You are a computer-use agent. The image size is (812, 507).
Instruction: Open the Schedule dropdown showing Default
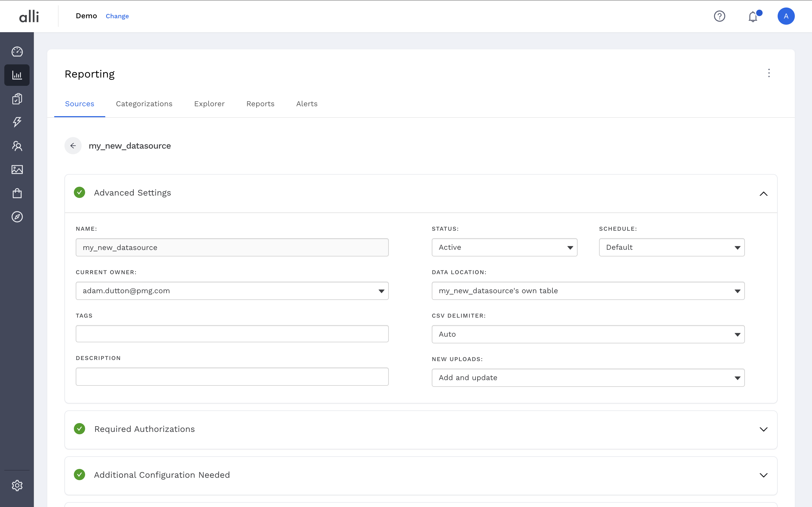(x=671, y=247)
